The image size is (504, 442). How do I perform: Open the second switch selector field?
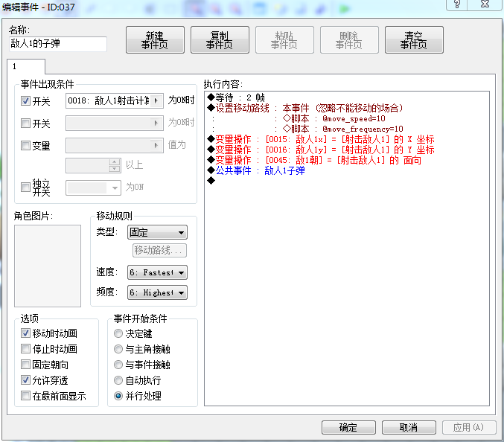(115, 123)
